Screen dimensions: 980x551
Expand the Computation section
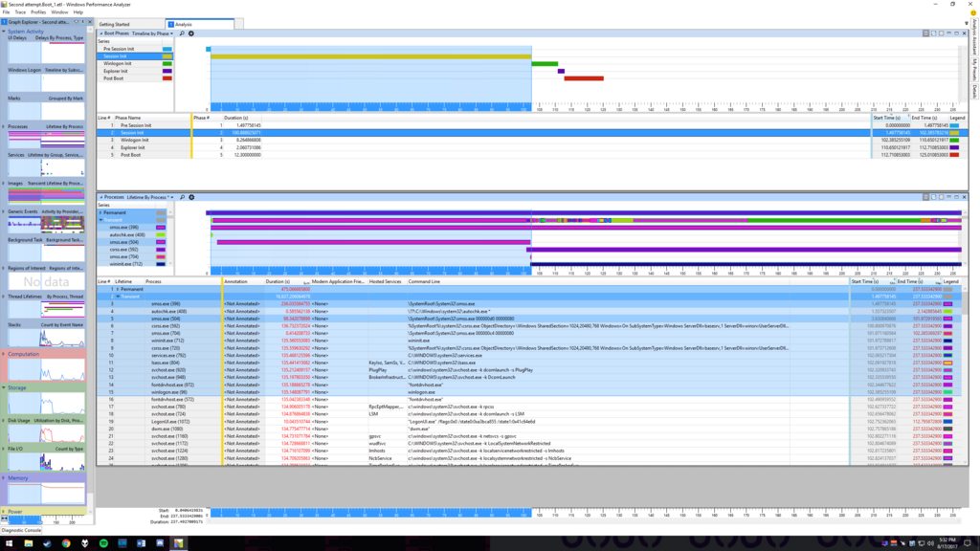pos(4,354)
